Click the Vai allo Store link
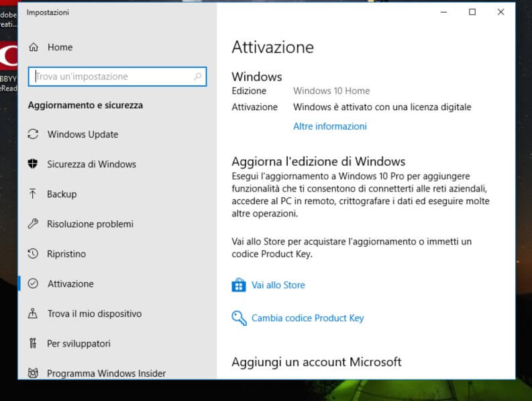 click(x=278, y=285)
